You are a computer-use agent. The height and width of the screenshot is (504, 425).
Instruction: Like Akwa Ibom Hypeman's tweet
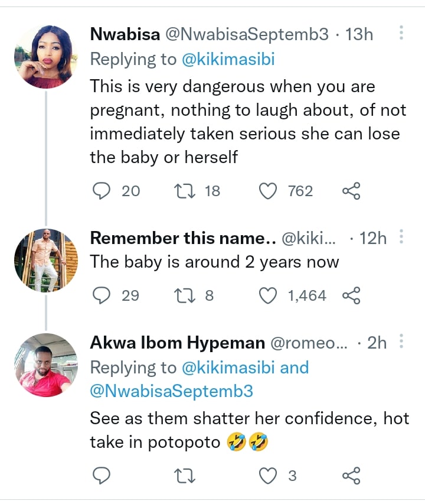pos(269,476)
